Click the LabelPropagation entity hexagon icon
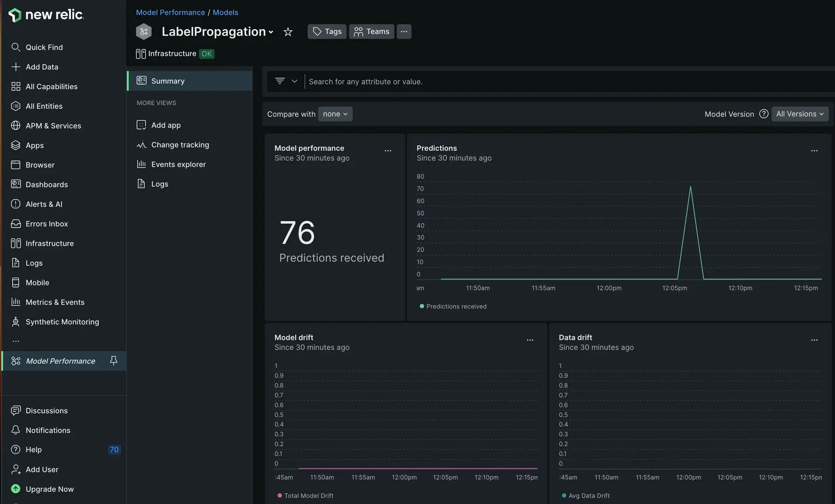Viewport: 835px width, 504px height. [x=144, y=32]
